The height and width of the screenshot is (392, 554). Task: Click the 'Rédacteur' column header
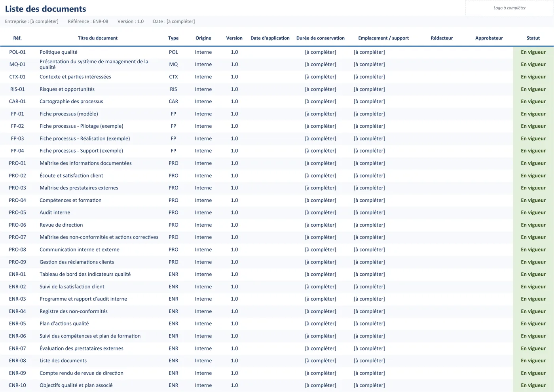pos(442,38)
